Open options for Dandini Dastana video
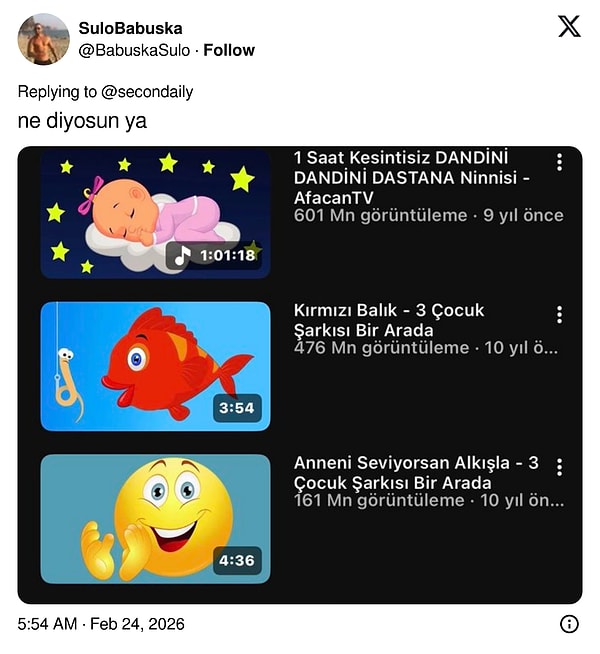600x654 pixels. 559,162
